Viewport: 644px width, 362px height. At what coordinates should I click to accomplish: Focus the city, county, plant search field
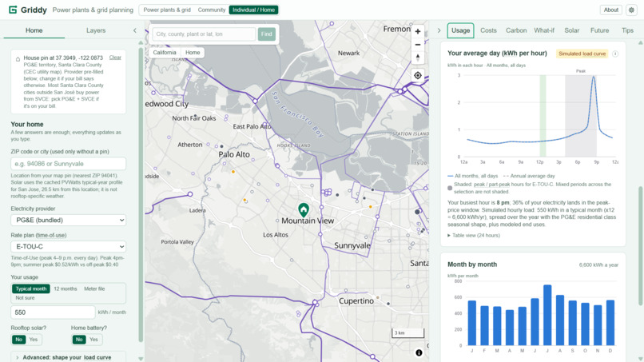pos(204,34)
